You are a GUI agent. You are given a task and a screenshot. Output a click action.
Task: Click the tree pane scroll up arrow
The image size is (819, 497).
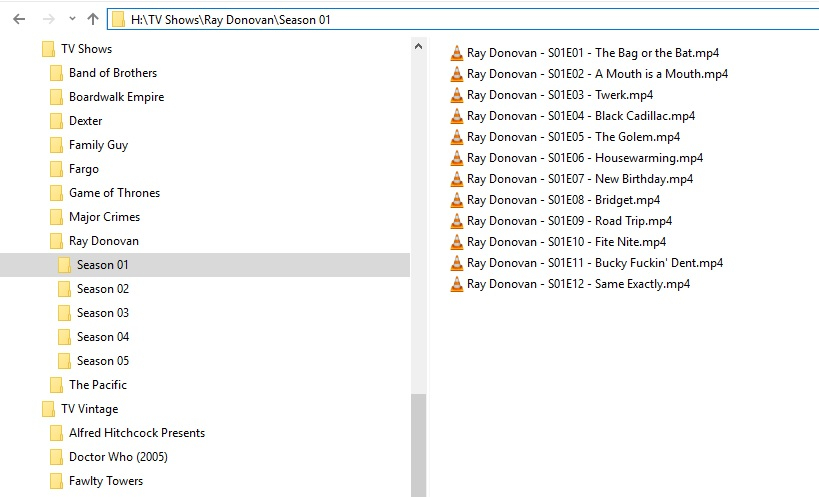pyautogui.click(x=418, y=46)
